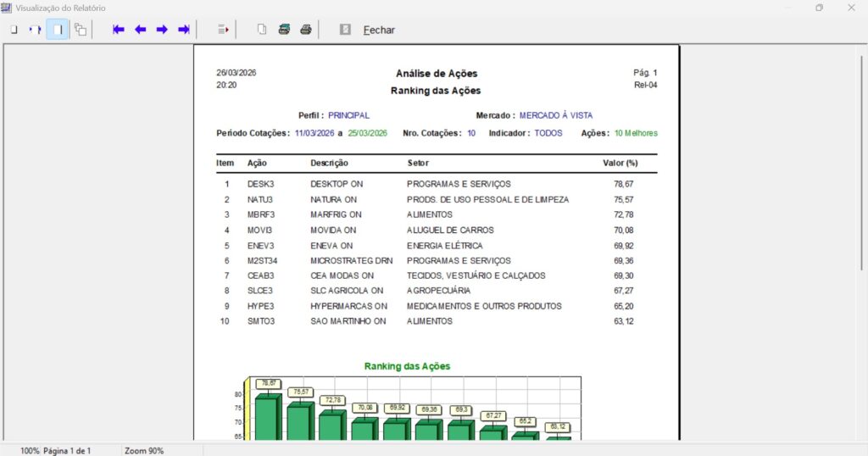Click the blank page document icon

click(x=262, y=30)
